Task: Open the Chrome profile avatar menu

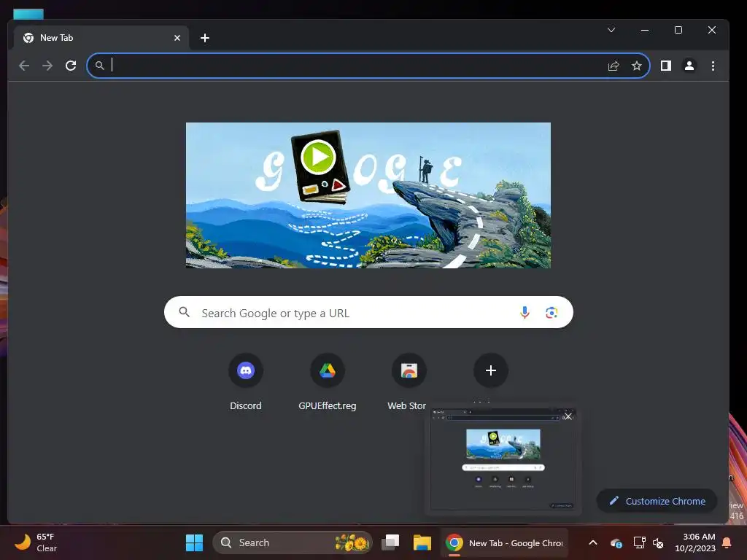Action: pyautogui.click(x=689, y=66)
